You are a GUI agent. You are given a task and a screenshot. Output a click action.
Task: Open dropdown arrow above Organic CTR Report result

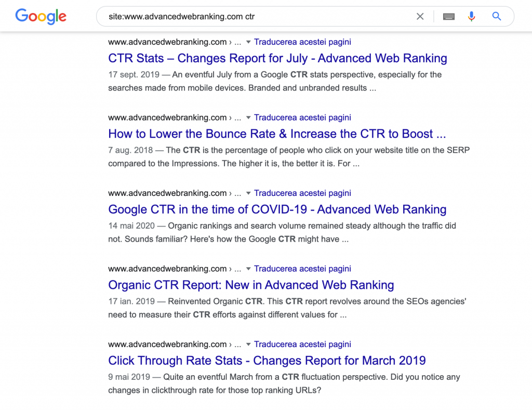point(248,269)
